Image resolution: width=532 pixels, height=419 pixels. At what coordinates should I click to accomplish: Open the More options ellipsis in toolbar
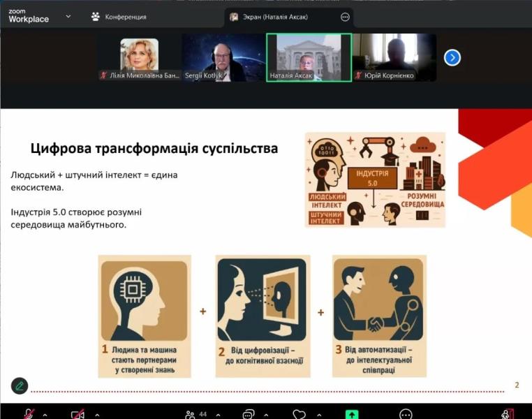coord(406,414)
